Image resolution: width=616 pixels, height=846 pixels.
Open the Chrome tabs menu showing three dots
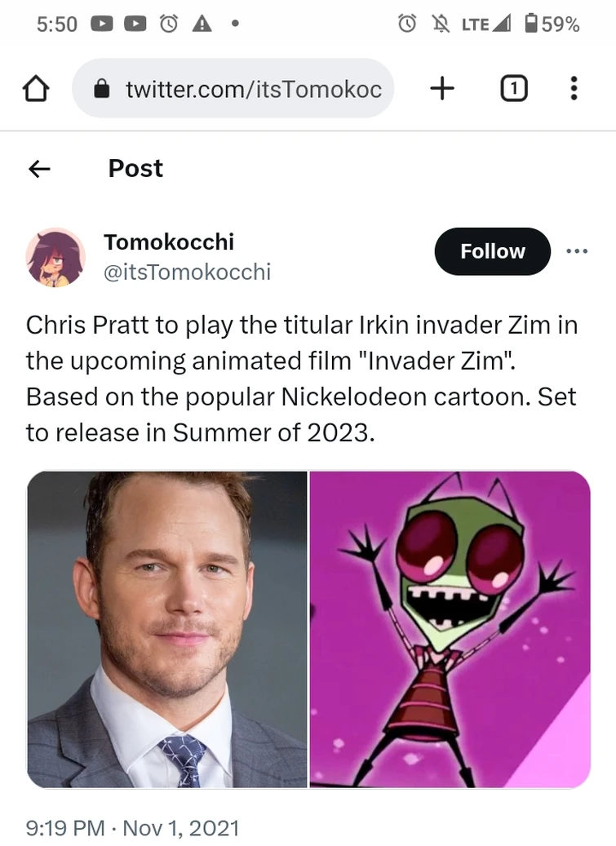(x=574, y=88)
